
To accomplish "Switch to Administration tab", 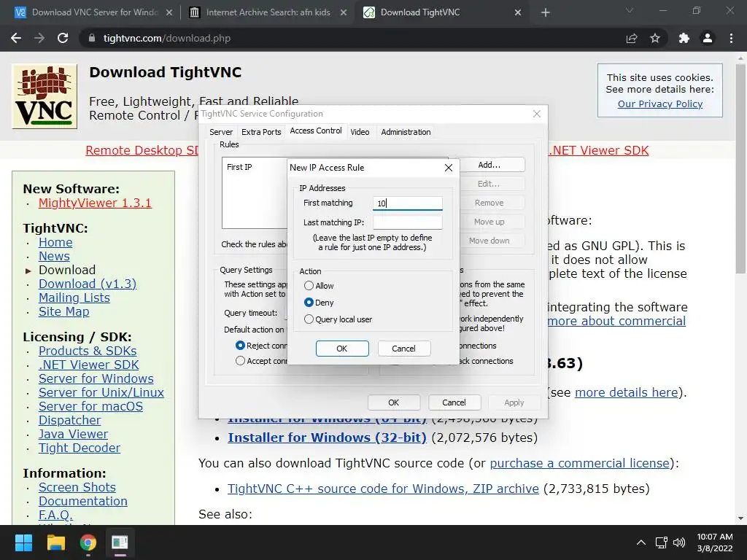I will (x=406, y=132).
